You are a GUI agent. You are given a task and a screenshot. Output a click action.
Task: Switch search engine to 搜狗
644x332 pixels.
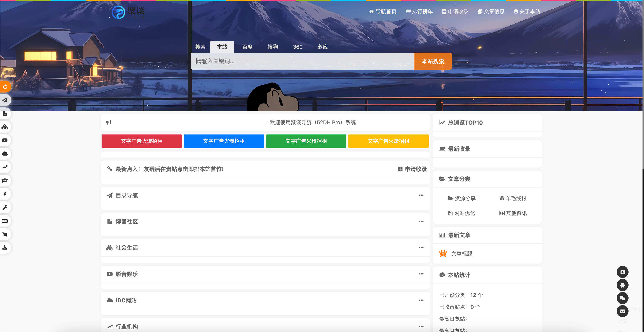272,47
